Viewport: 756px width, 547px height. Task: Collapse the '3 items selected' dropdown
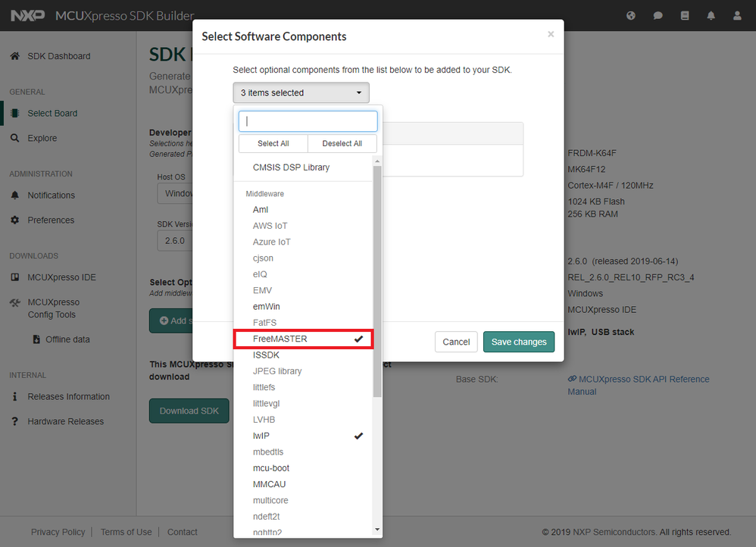[301, 92]
